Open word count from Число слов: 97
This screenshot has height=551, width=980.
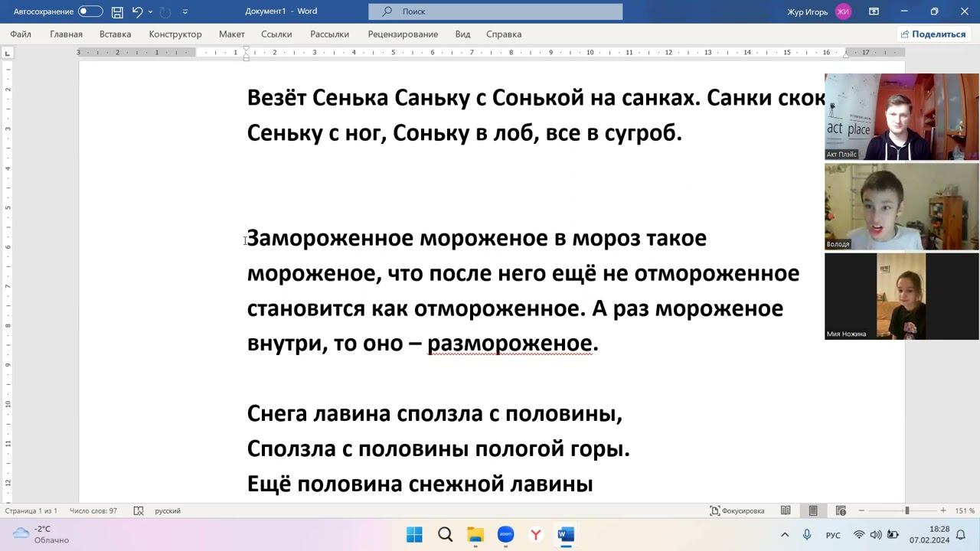coord(93,510)
